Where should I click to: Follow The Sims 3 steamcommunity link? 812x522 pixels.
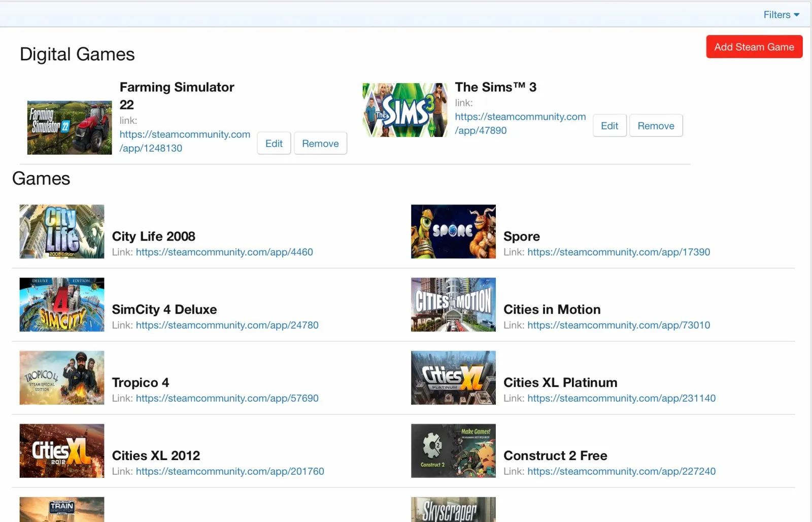tap(520, 123)
